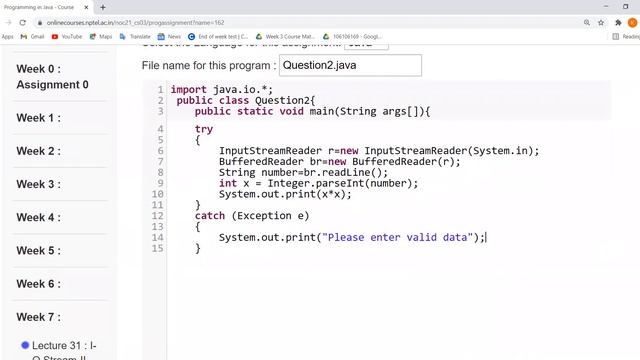Open the extensions puzzle icon
Screen dimensions: 640x360
pos(618,23)
